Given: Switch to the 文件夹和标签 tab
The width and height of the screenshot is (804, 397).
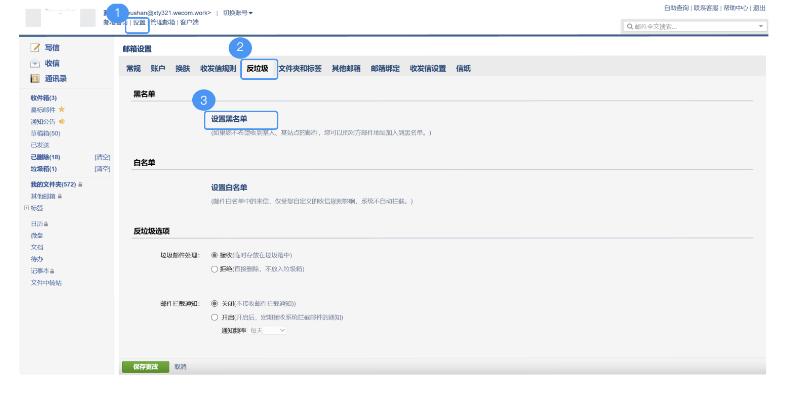Looking at the screenshot, I should pos(300,69).
